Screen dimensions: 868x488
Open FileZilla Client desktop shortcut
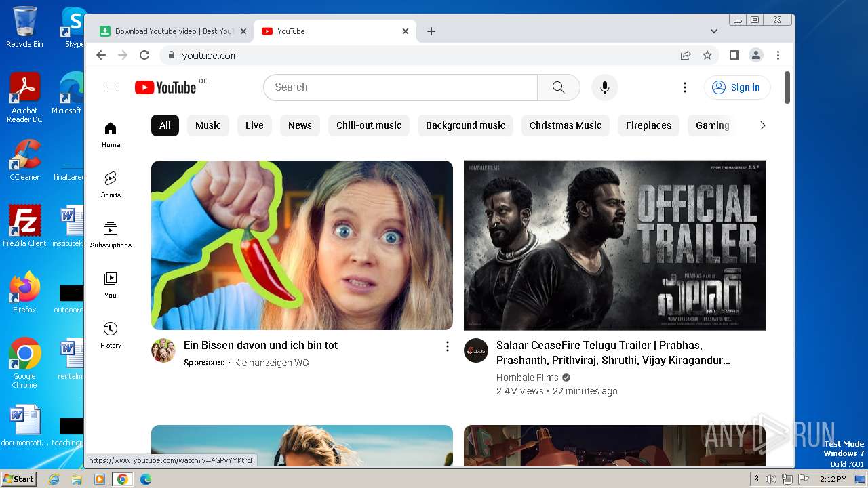click(x=24, y=226)
